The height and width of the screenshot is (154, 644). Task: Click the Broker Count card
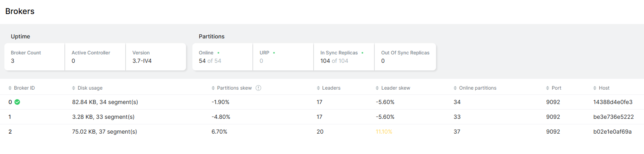34,57
